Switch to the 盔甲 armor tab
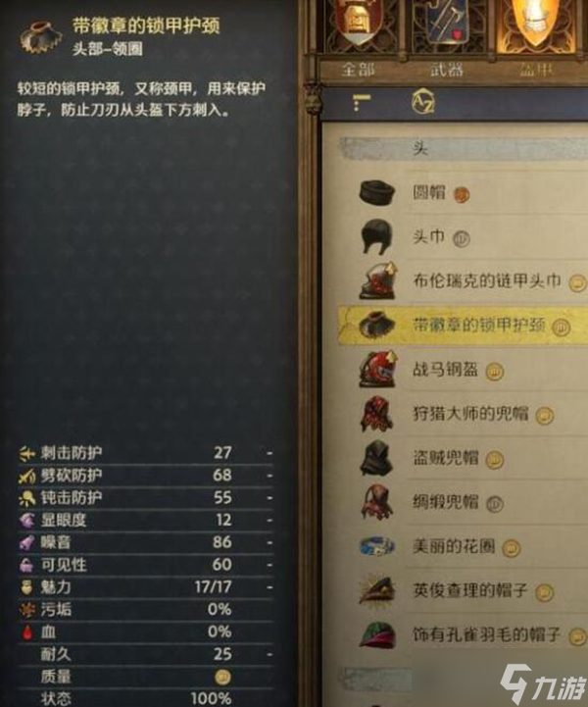 coord(536,70)
